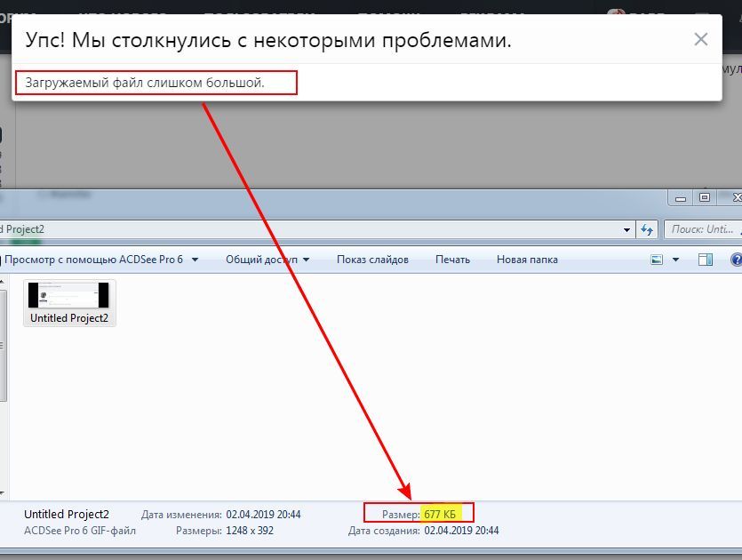
Task: Click 'Просмотр с помощью ACDSee Pro 6'
Action: [x=93, y=260]
